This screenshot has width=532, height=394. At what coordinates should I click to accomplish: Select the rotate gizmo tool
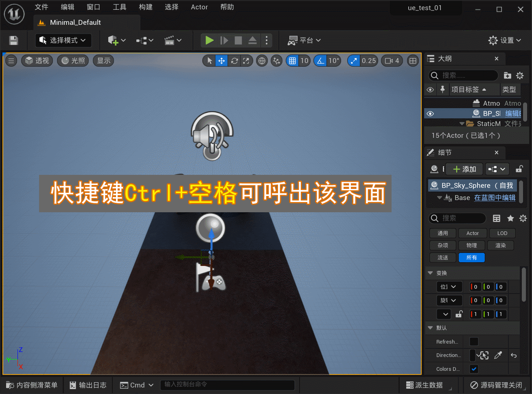[x=234, y=61]
